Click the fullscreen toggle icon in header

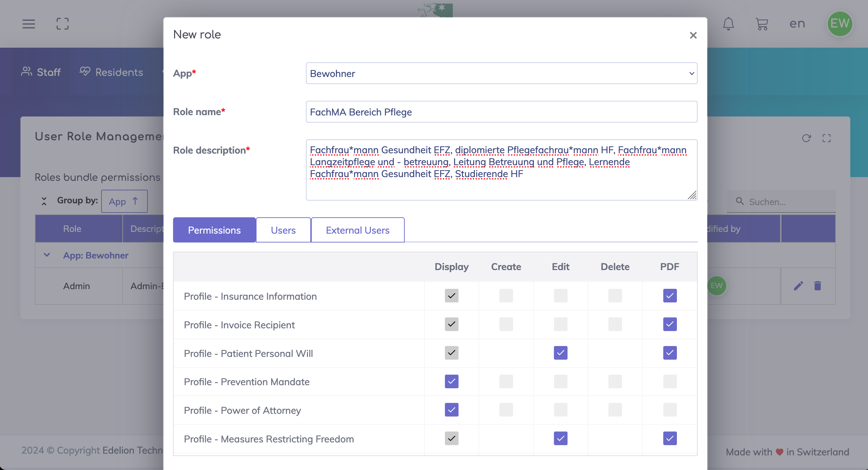[x=62, y=24]
